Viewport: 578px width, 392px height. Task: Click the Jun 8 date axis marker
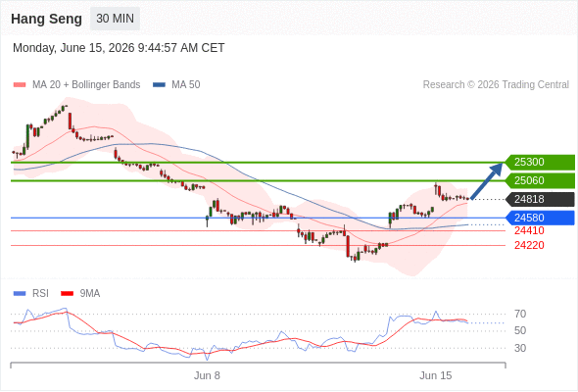pyautogui.click(x=207, y=375)
